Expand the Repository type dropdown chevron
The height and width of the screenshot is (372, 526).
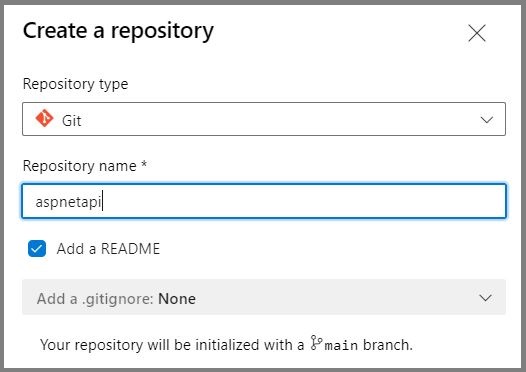486,119
